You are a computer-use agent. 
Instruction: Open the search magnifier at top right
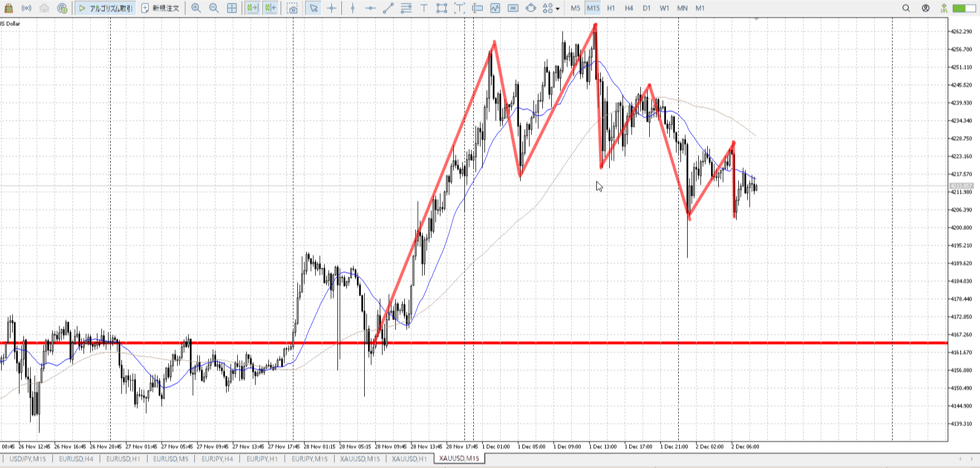tap(906, 8)
